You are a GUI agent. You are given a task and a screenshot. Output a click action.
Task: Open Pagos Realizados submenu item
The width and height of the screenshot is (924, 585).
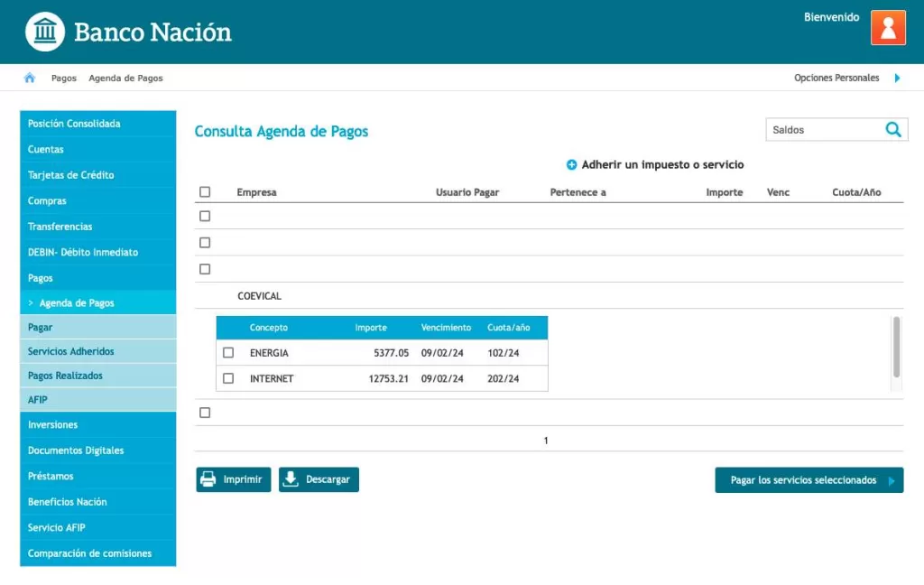coord(97,375)
